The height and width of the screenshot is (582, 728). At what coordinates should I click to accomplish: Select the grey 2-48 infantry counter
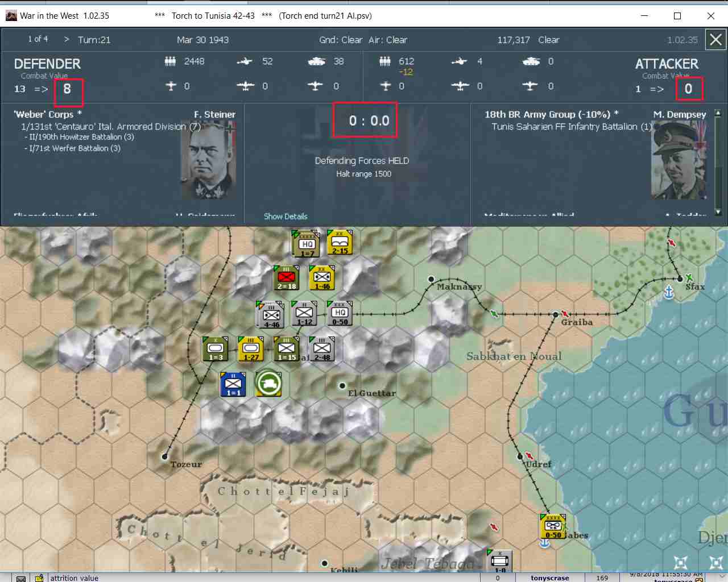coord(322,349)
